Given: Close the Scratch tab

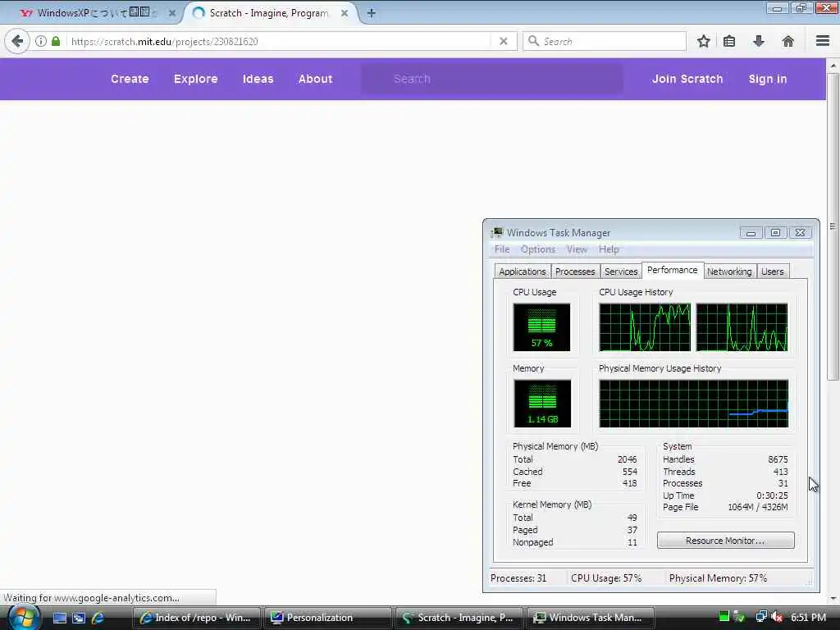Looking at the screenshot, I should pos(345,13).
